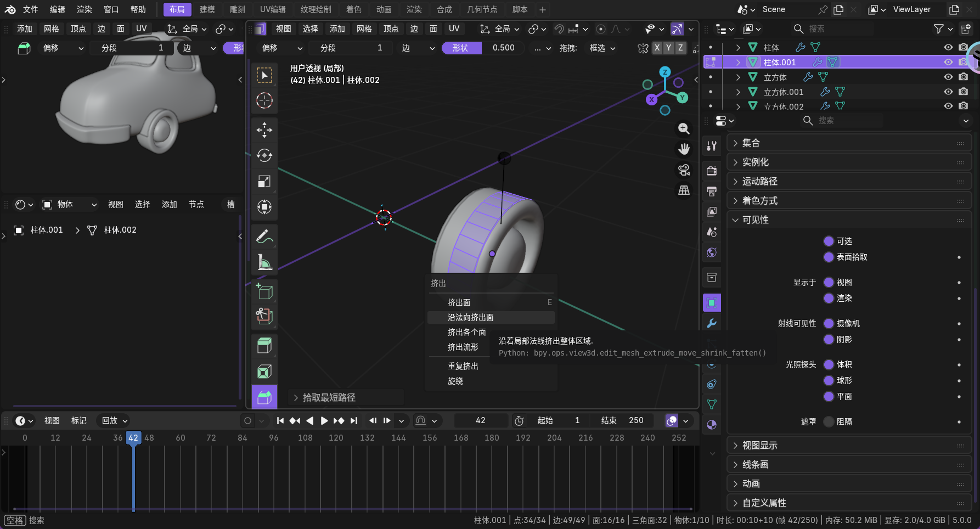Select the Move tool in viewport toolbar
Viewport: 980px width, 529px height.
(x=264, y=130)
